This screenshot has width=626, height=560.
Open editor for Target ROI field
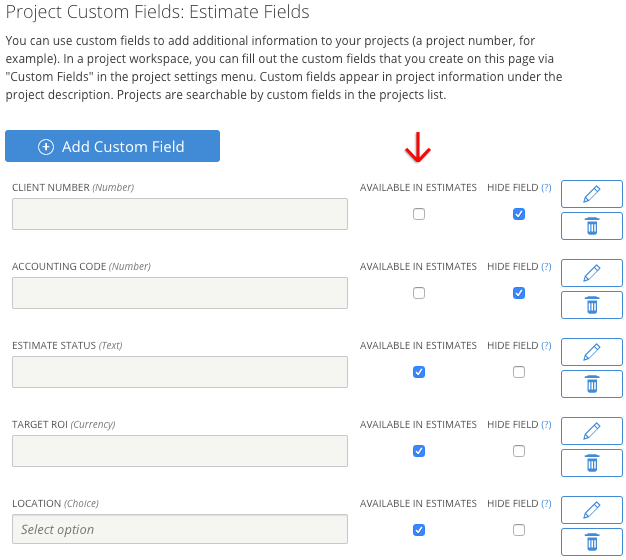(591, 431)
